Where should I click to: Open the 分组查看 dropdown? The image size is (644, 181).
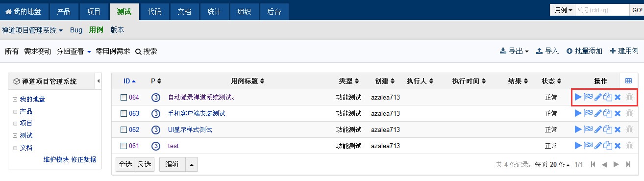(x=74, y=51)
